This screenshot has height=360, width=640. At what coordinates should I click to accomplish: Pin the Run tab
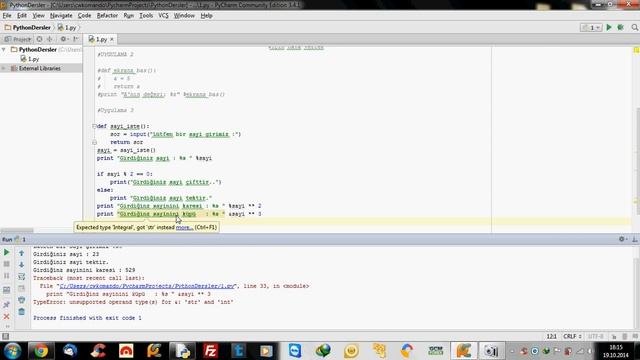click(x=7, y=304)
